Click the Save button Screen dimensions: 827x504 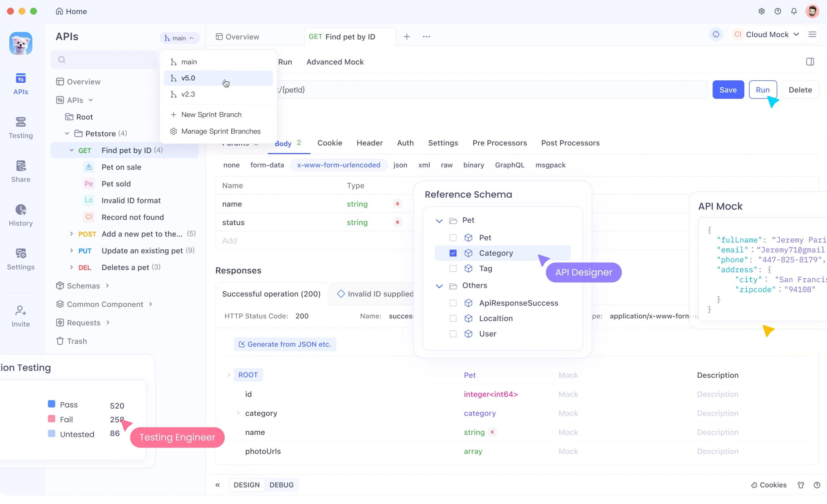[728, 90]
